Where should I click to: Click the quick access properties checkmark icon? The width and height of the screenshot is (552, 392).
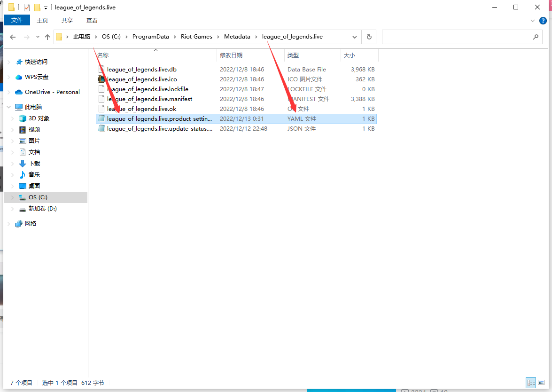[x=27, y=7]
